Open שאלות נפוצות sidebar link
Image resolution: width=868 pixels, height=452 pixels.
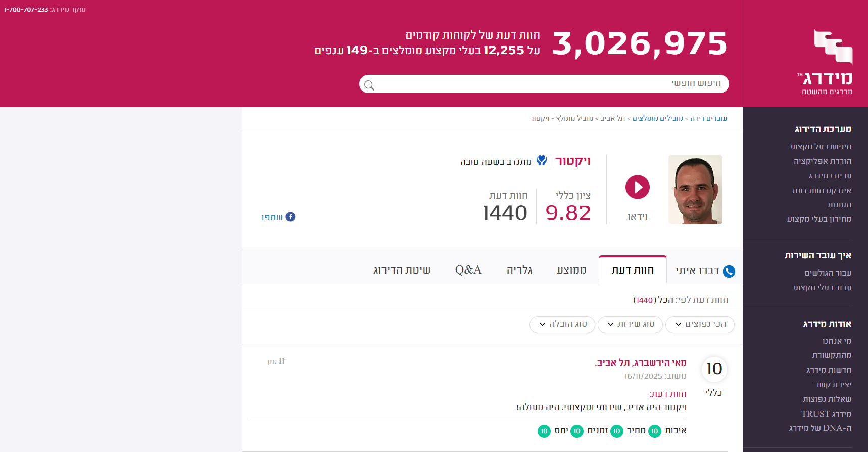(827, 399)
